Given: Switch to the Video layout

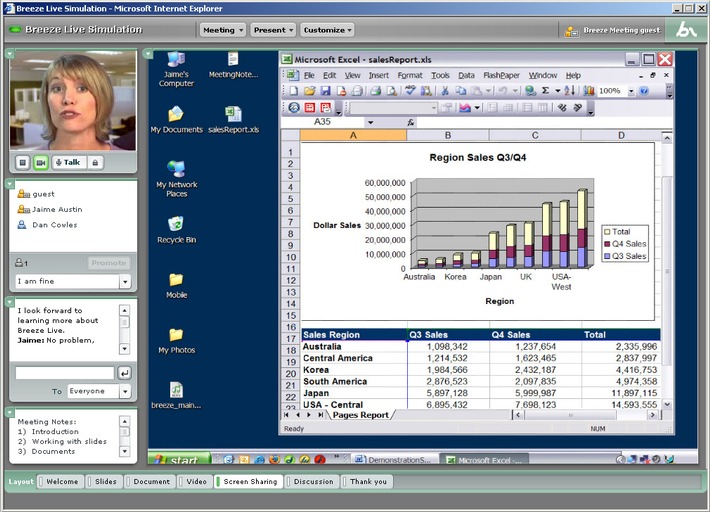Looking at the screenshot, I should pos(193,482).
